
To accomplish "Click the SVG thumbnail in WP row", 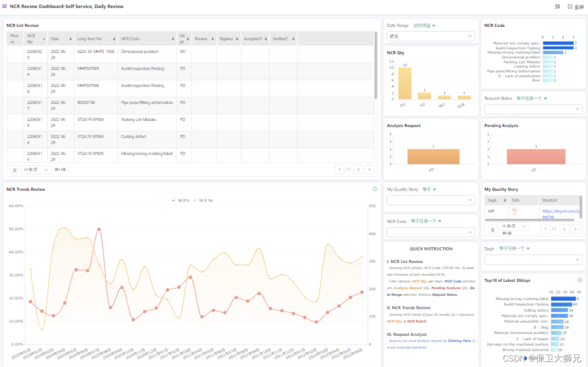I will (x=515, y=211).
